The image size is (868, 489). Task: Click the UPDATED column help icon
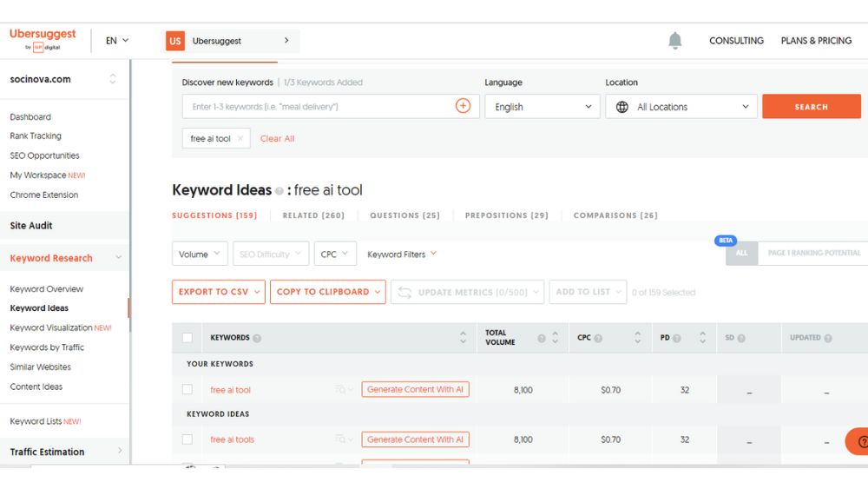pos(827,338)
